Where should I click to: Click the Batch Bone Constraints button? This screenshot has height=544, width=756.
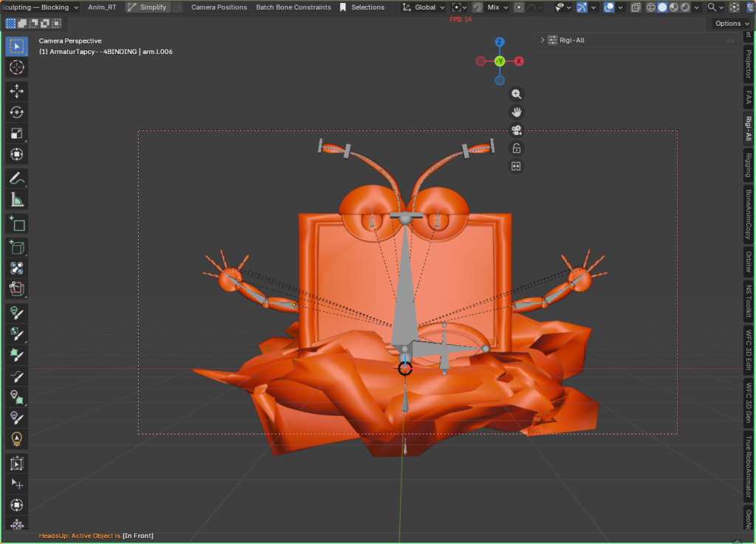point(293,7)
